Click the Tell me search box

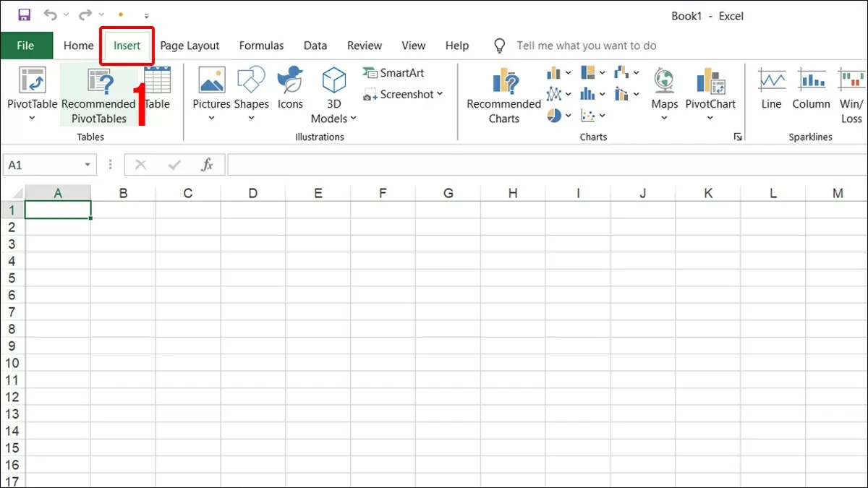[586, 45]
